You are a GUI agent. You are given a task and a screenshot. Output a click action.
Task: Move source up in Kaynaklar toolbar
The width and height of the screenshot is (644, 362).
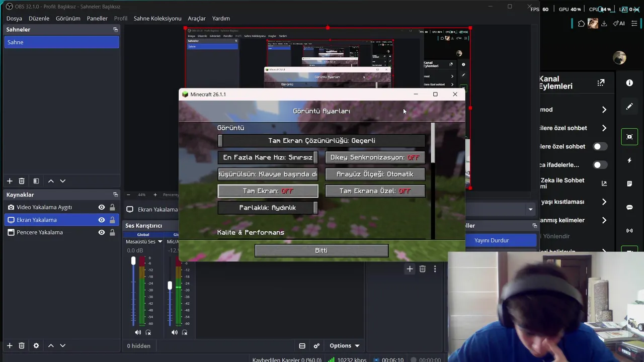coord(51,345)
